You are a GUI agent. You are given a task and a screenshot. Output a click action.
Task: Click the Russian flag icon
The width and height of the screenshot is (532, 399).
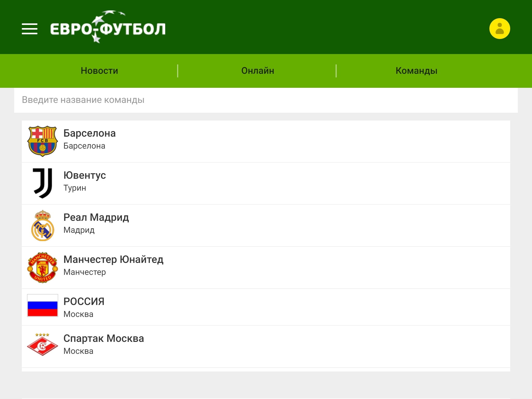(43, 305)
